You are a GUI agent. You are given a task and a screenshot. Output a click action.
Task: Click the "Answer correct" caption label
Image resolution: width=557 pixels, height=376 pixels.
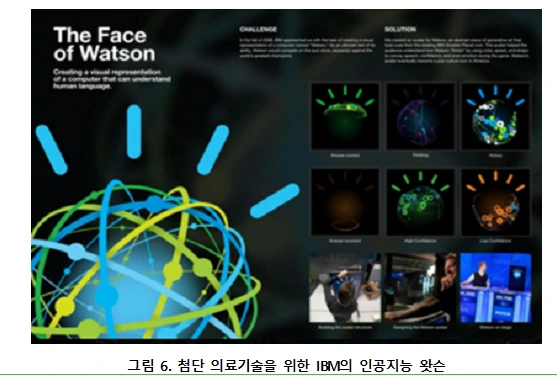[x=345, y=155]
